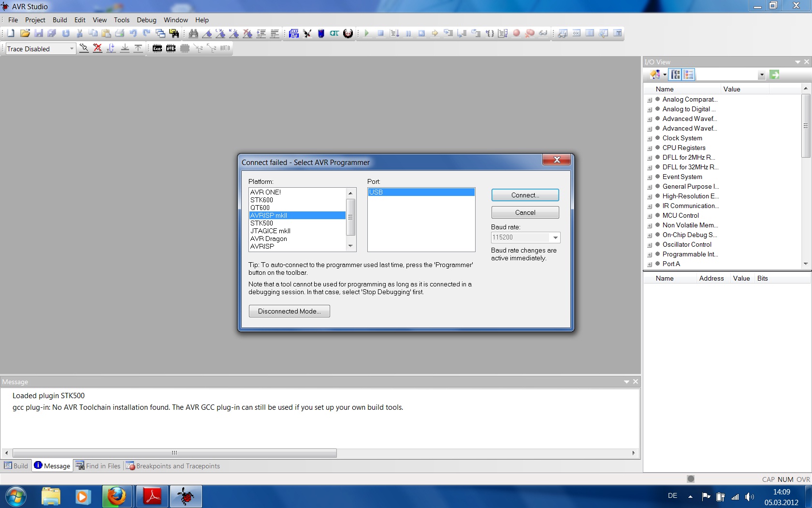Click the Increase Indent toolbar icon
This screenshot has width=812, height=508.
[x=261, y=33]
